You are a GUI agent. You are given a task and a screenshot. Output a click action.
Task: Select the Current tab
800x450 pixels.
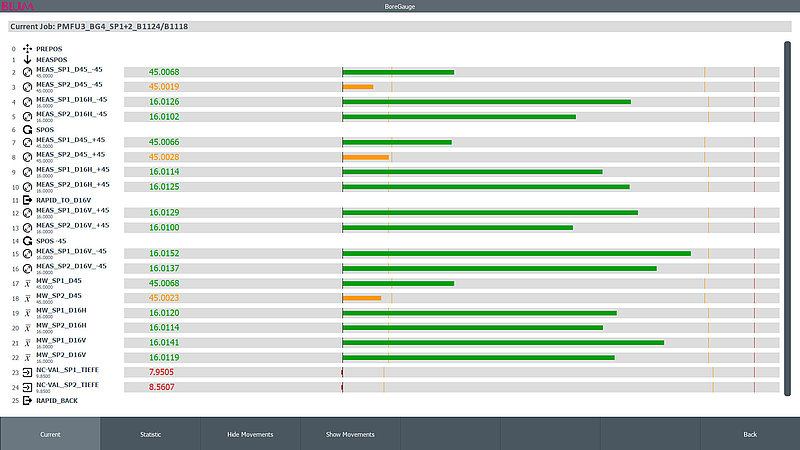[50, 434]
